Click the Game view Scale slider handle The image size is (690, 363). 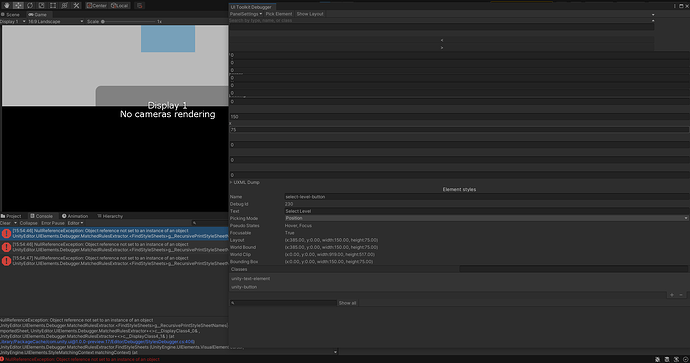pos(103,21)
